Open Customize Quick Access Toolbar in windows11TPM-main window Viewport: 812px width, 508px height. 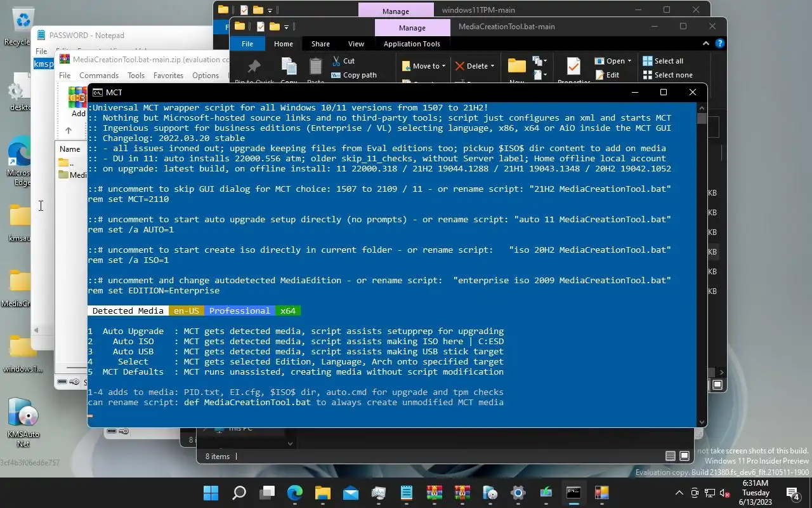pyautogui.click(x=270, y=10)
